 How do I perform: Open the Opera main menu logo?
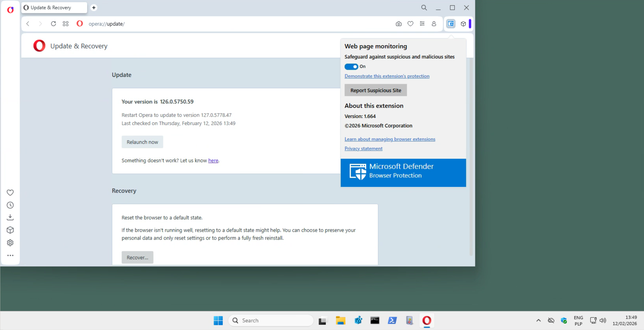10,10
